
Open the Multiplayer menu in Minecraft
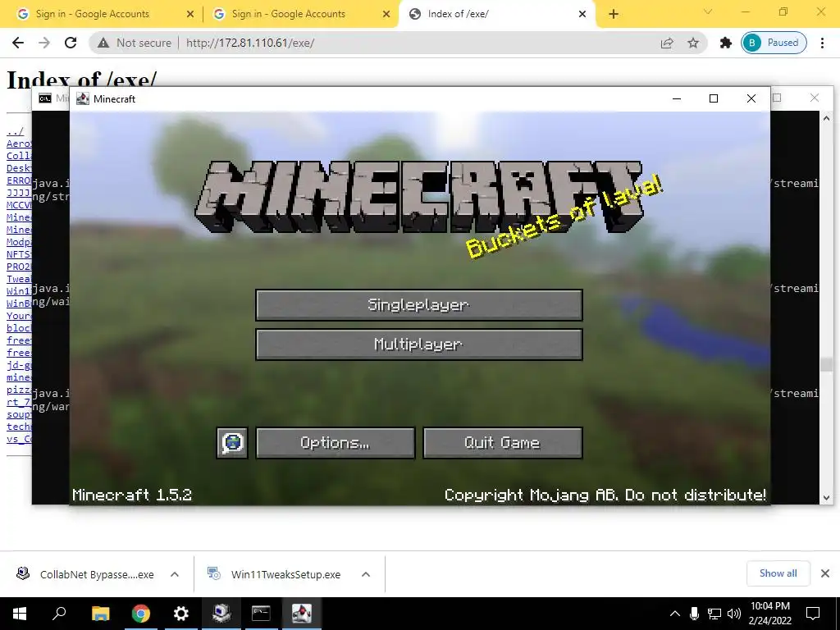[x=419, y=344]
